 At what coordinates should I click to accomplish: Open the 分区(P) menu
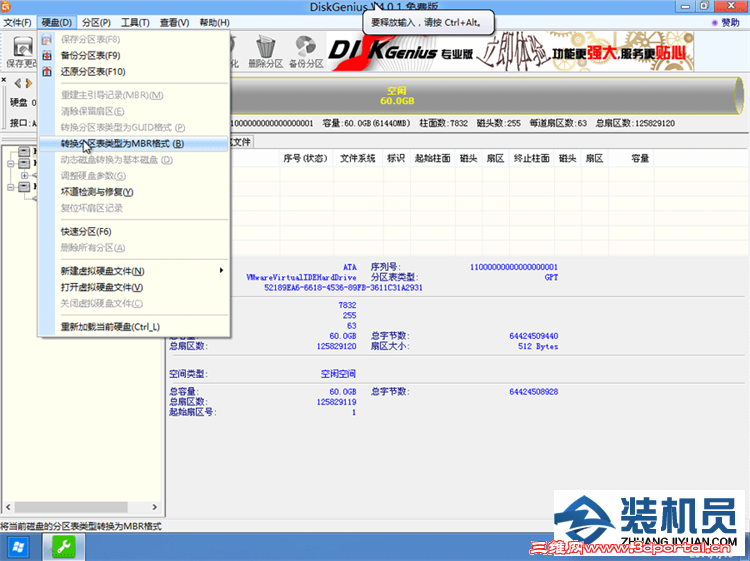coord(96,22)
